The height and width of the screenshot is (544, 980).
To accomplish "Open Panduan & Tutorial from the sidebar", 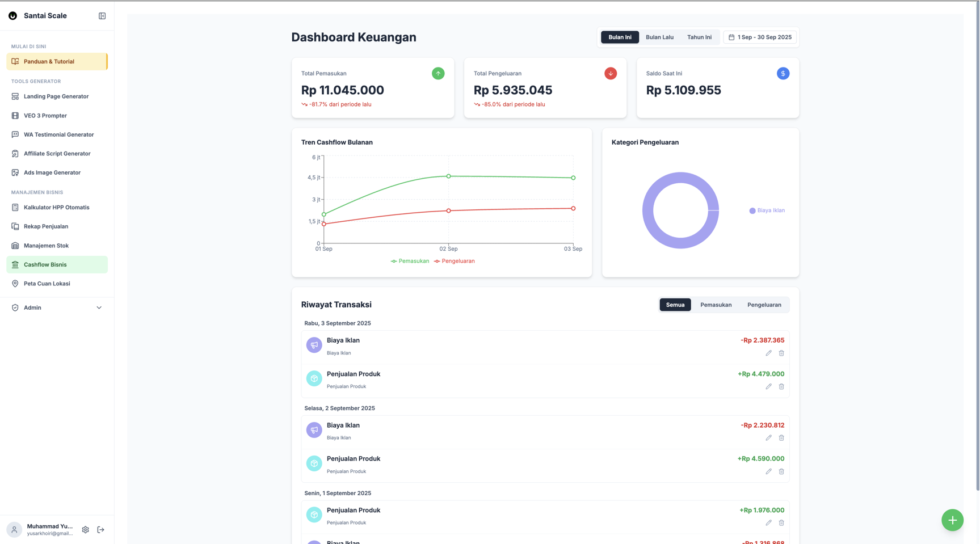I will click(x=57, y=61).
